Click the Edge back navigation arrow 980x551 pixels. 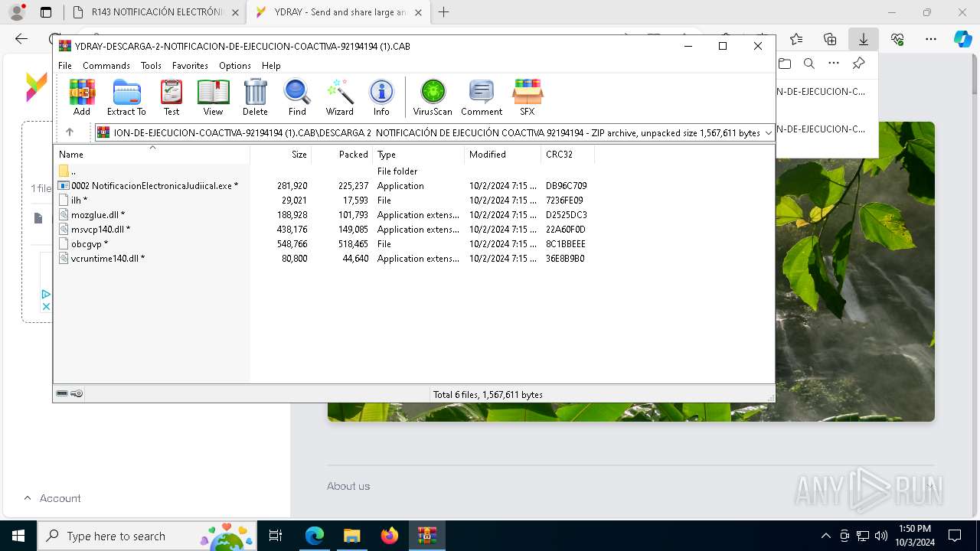click(x=21, y=39)
